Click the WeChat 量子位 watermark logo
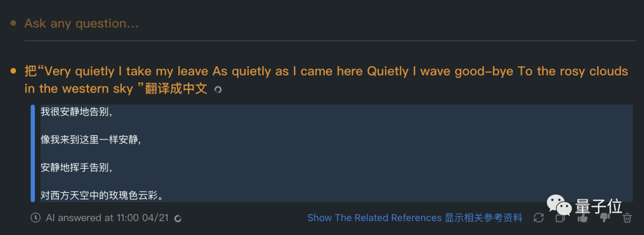 (x=584, y=205)
